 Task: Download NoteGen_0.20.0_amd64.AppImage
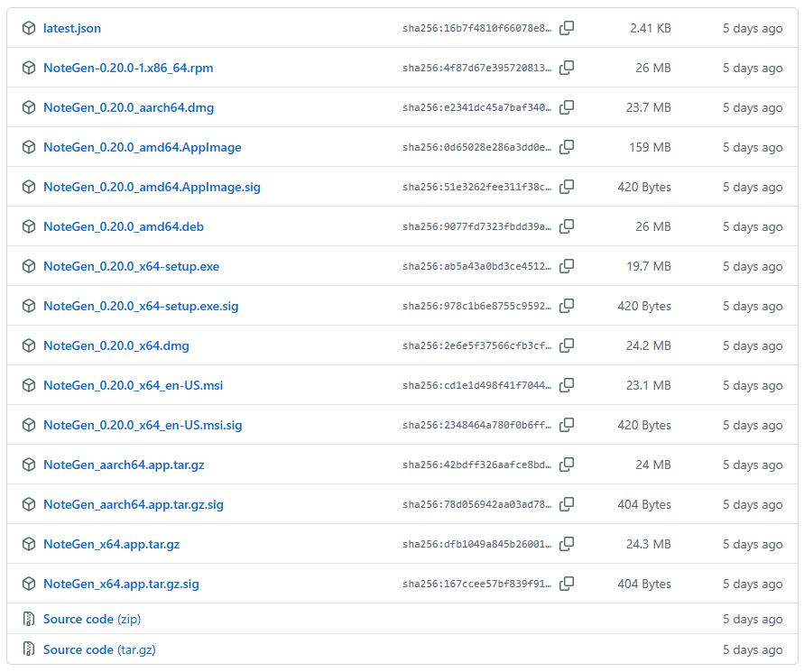tap(142, 147)
